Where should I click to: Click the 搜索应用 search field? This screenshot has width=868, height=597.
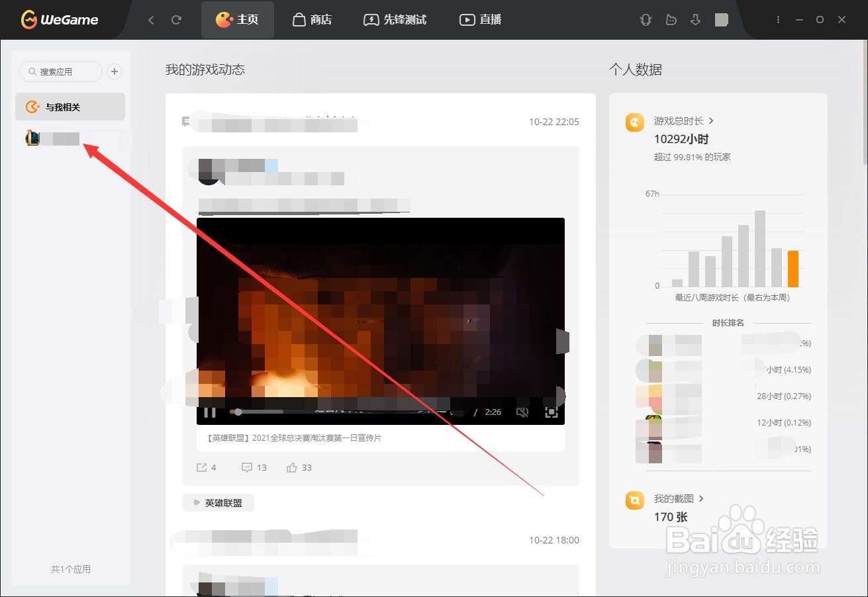pyautogui.click(x=60, y=71)
